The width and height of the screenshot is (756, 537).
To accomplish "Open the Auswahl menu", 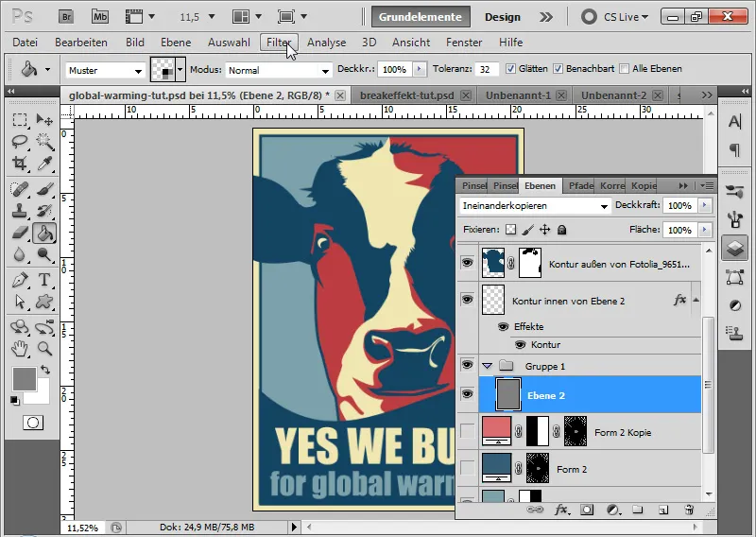I will pos(229,43).
